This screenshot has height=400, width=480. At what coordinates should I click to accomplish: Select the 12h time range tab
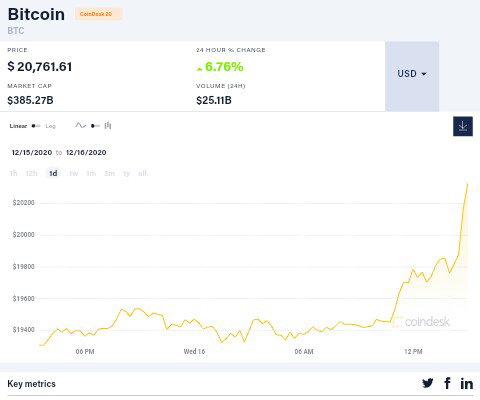click(32, 173)
